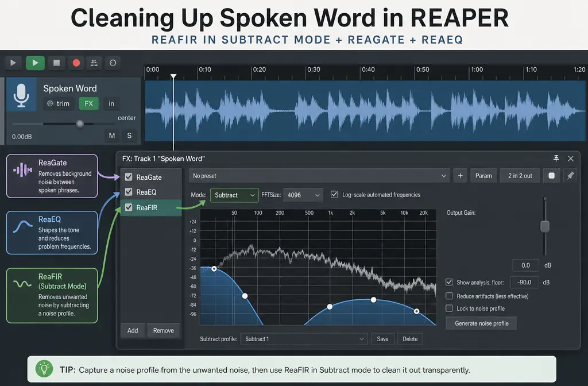
Task: Click the Save profile button
Action: [x=382, y=339]
